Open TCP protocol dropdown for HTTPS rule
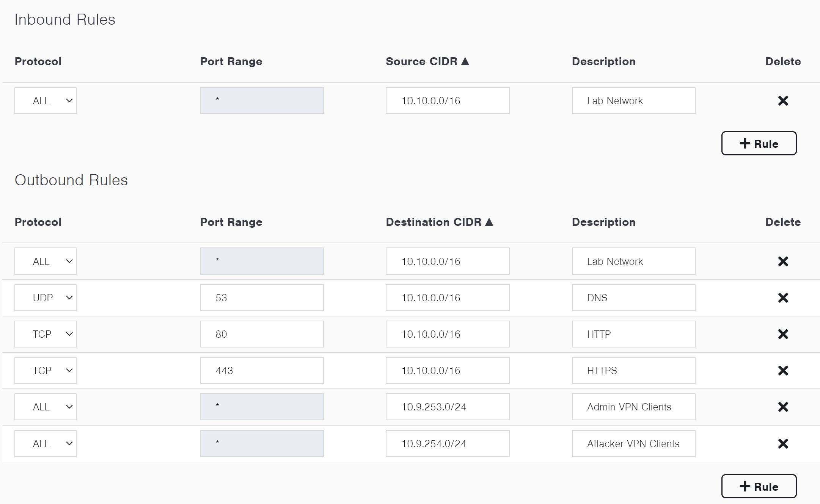Screen dimensions: 820x504 coord(46,371)
